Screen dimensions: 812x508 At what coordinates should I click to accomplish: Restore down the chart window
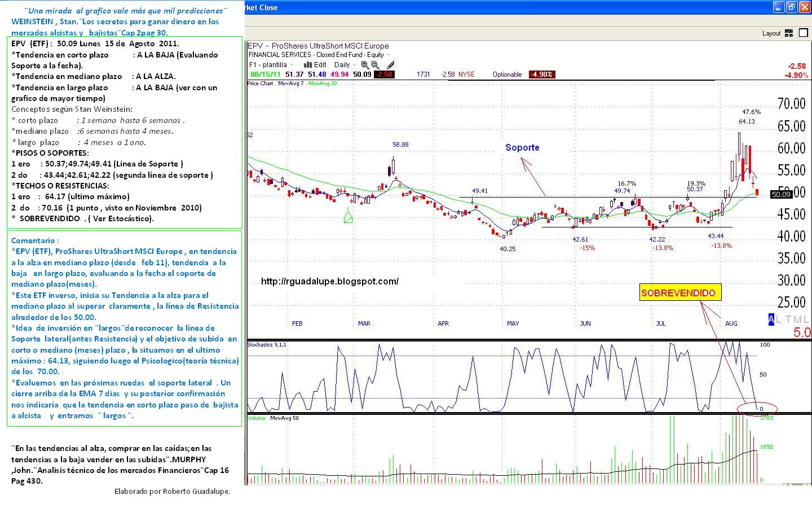(792, 7)
